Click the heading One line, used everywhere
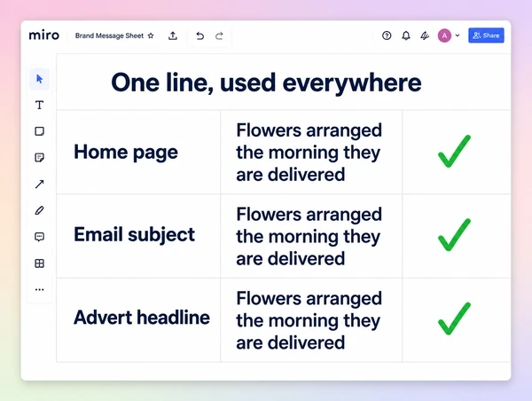The image size is (532, 401). 266,83
